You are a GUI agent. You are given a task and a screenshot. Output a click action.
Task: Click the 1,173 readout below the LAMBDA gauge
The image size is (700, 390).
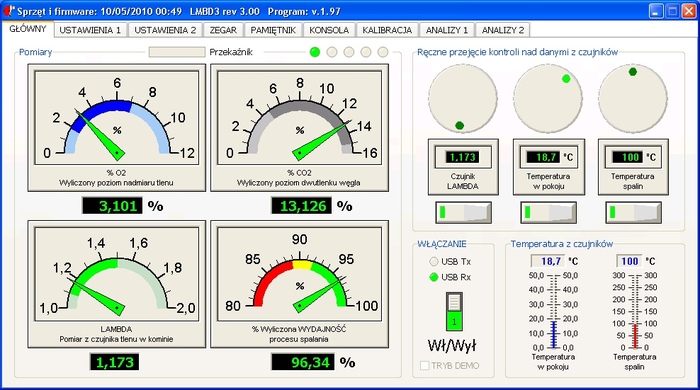click(x=114, y=362)
